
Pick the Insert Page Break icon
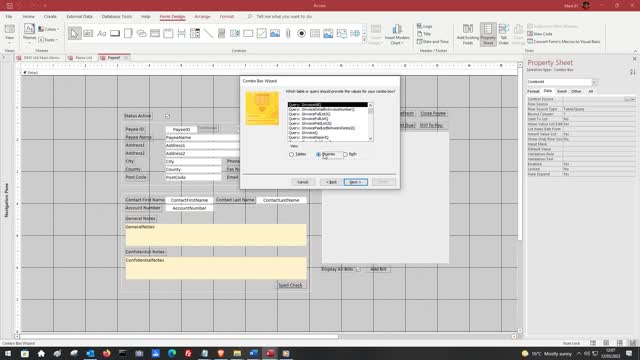click(x=182, y=33)
